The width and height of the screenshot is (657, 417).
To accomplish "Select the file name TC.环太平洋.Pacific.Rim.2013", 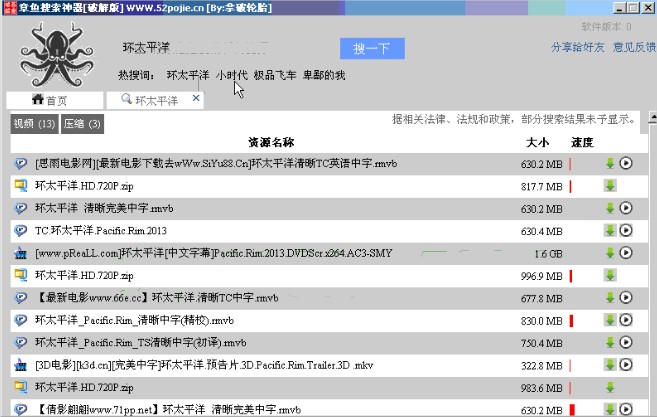I will point(101,231).
